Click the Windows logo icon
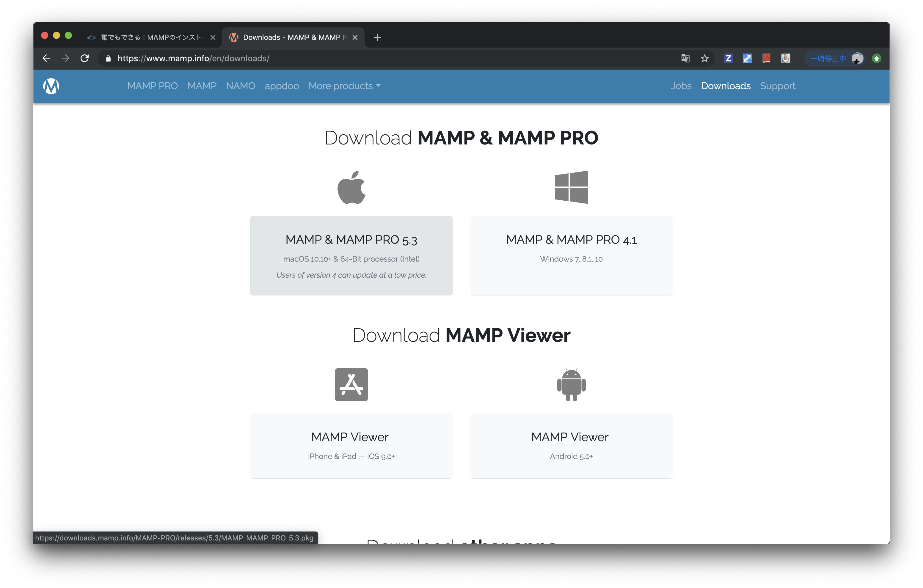Image resolution: width=923 pixels, height=588 pixels. click(571, 187)
